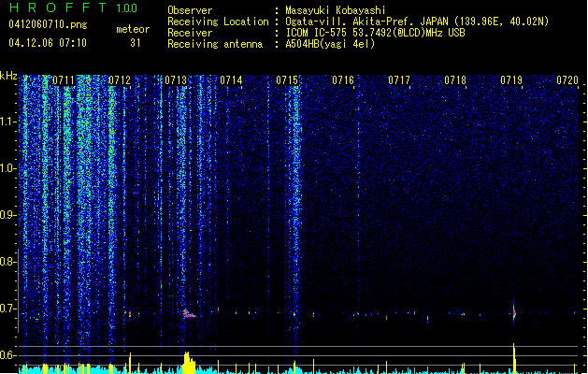Click the 0718 time marker

455,80
